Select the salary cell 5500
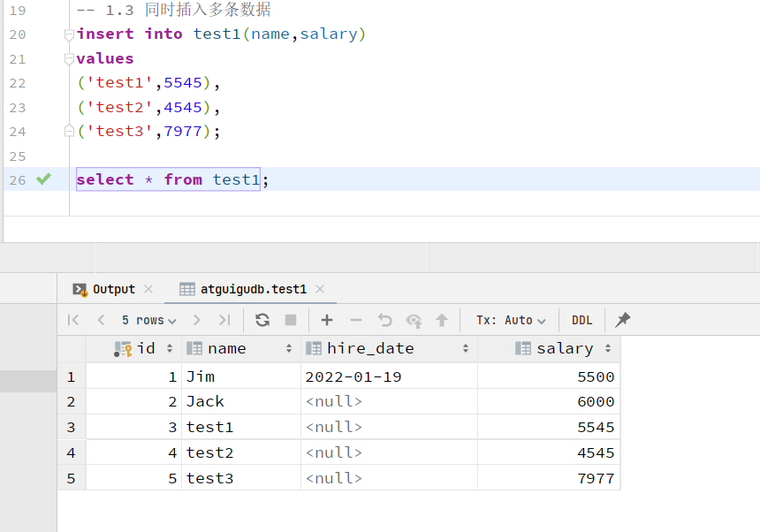Image resolution: width=760 pixels, height=532 pixels. (549, 376)
